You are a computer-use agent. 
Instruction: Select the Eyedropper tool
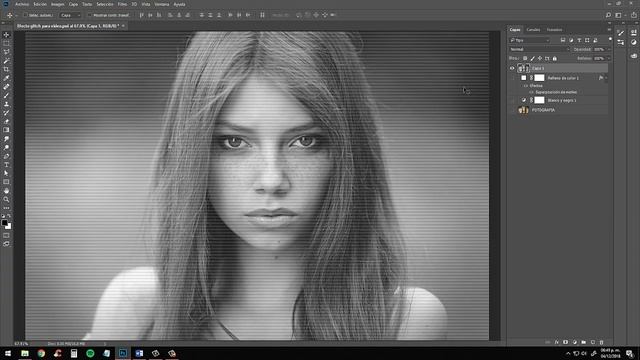[6, 78]
